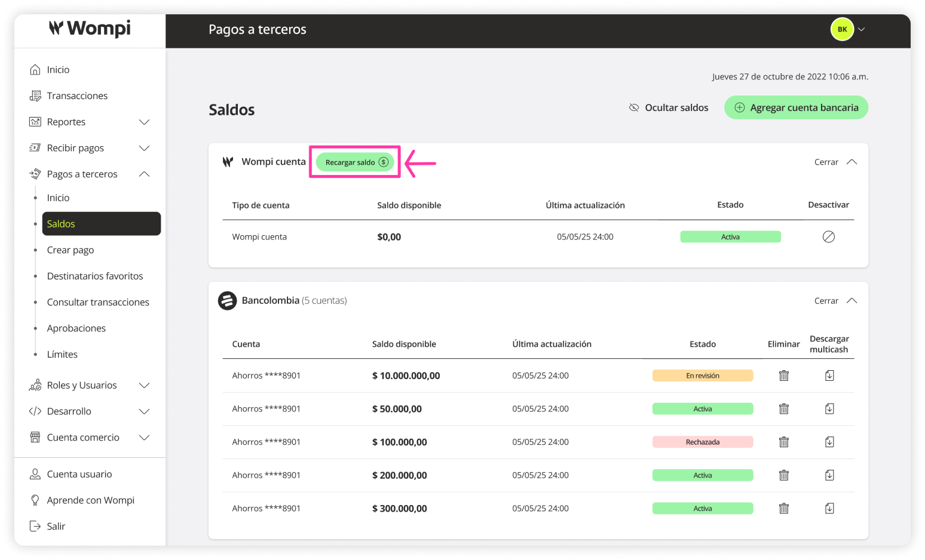Click the Pagos a terceros sidebar icon
Image resolution: width=925 pixels, height=560 pixels.
(x=35, y=174)
